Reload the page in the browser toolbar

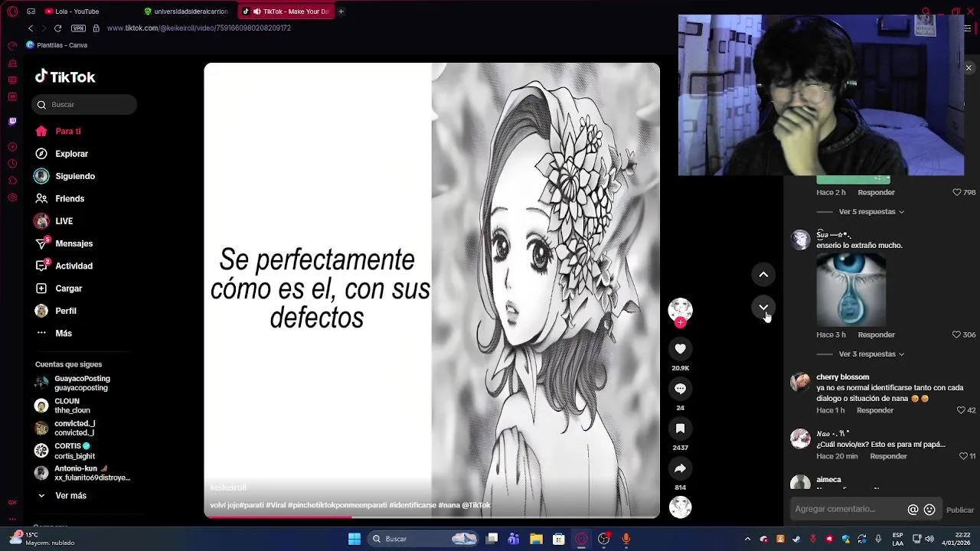tap(57, 28)
